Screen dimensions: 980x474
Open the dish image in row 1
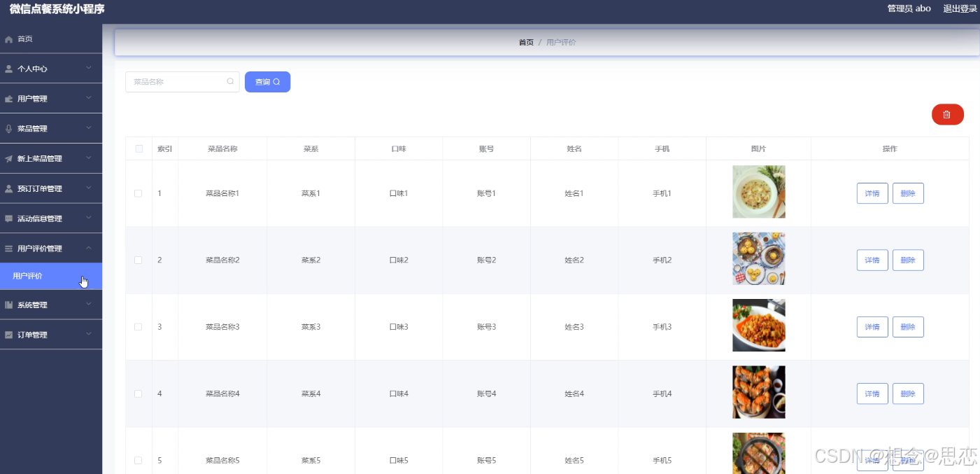point(758,192)
